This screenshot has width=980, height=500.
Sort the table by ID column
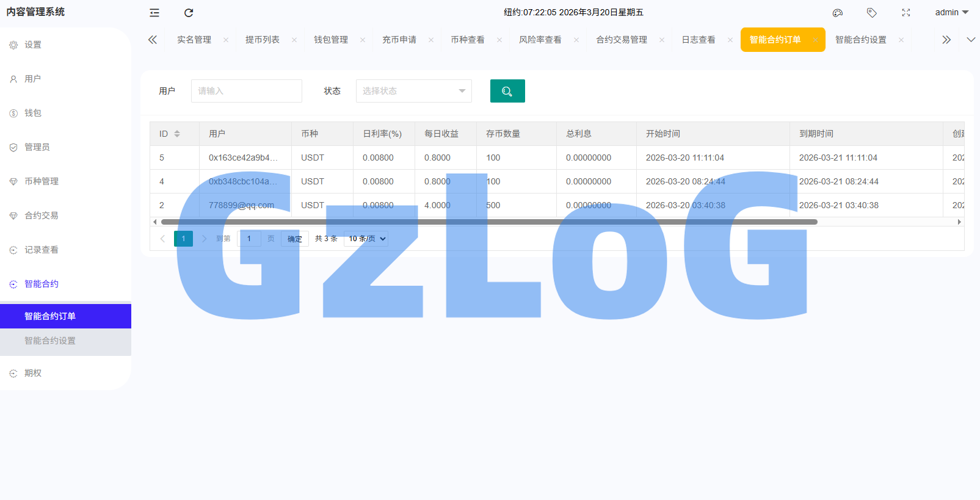point(177,134)
